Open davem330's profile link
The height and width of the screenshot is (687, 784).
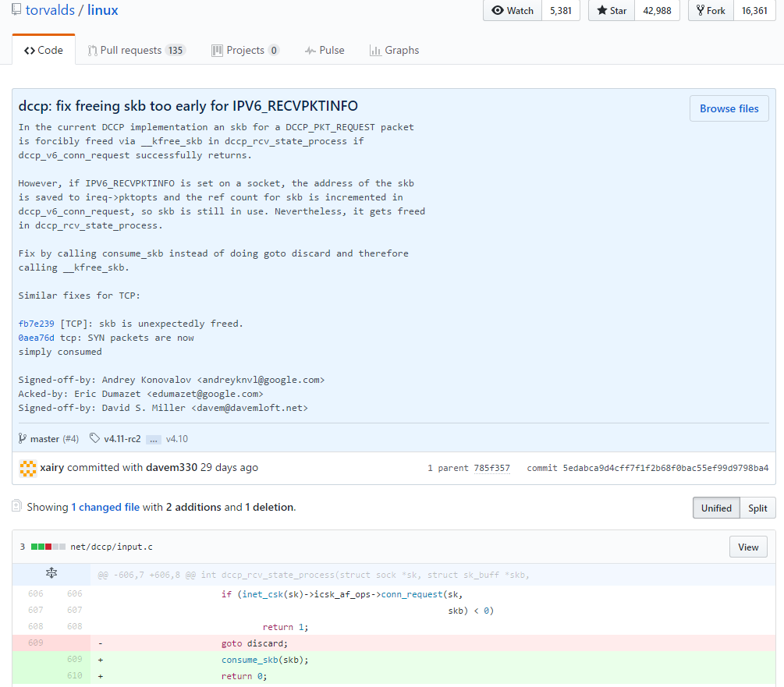click(x=172, y=467)
